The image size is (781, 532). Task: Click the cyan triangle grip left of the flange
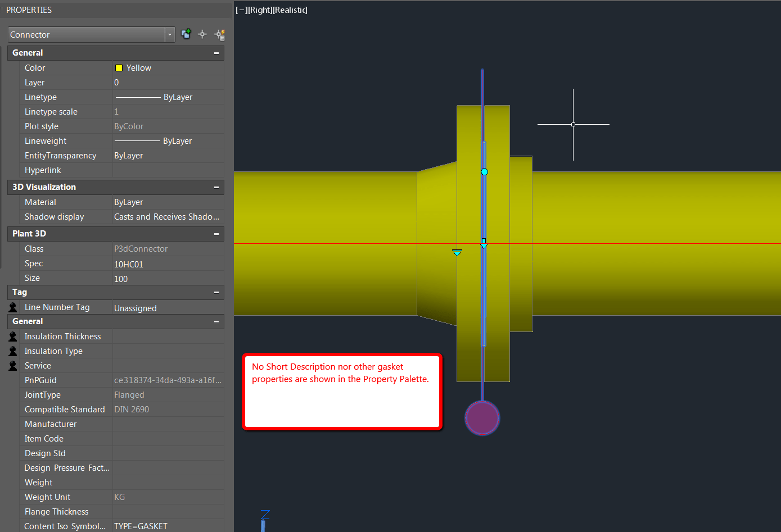coord(457,253)
